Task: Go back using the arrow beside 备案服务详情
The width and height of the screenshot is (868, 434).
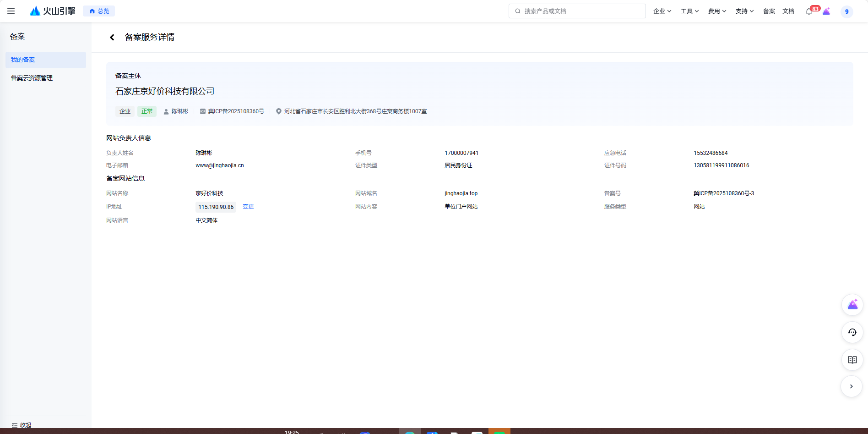Action: 112,37
